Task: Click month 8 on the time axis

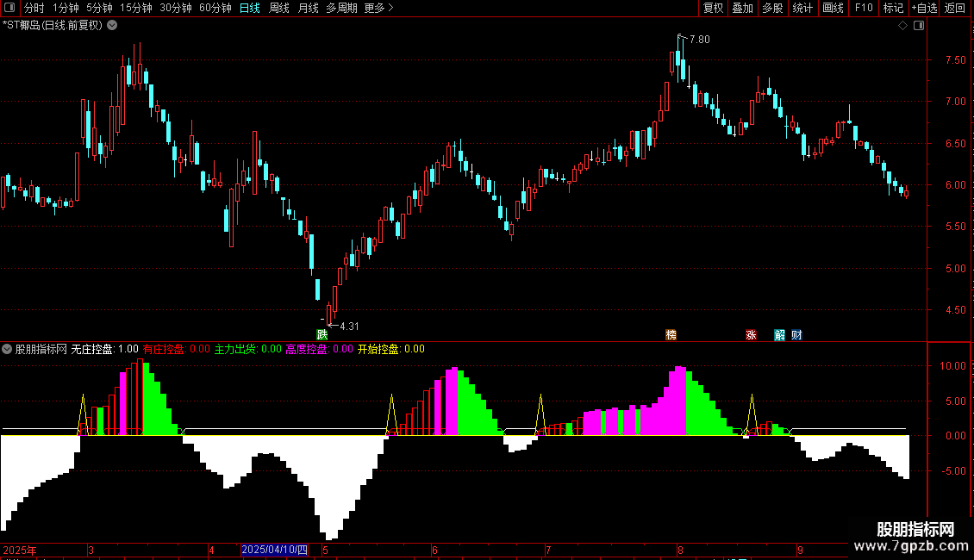Action: pyautogui.click(x=680, y=550)
